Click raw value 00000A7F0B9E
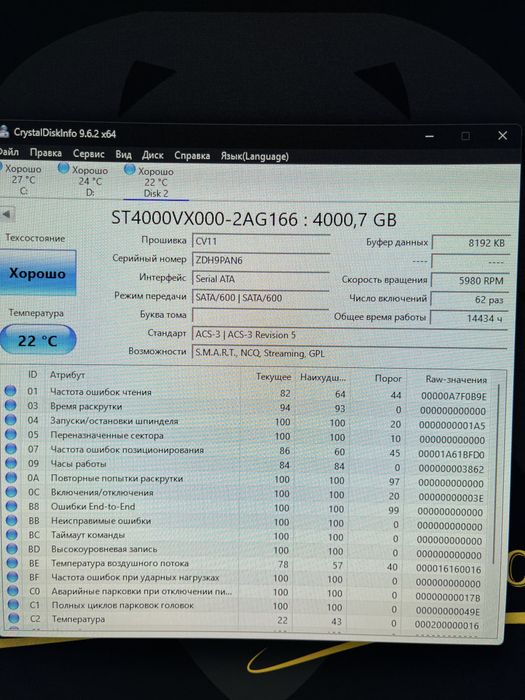The width and height of the screenshot is (525, 700). [454, 396]
